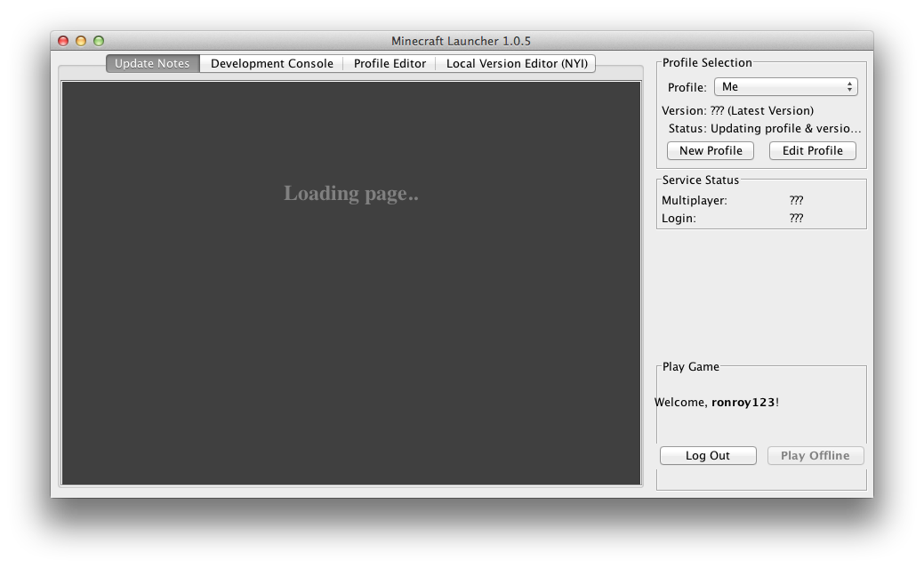Image resolution: width=924 pixels, height=568 pixels.
Task: Close the Minecraft Launcher window with red button
Action: click(63, 41)
